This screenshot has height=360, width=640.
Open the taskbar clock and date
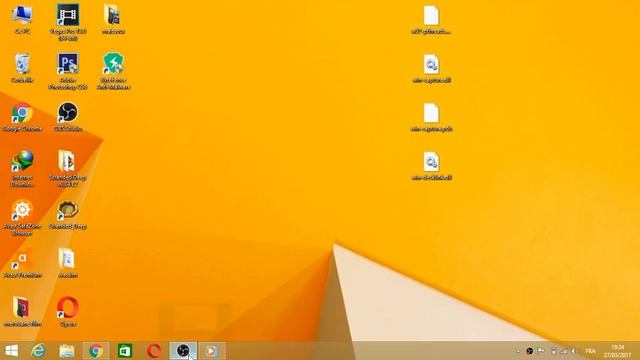(618, 351)
